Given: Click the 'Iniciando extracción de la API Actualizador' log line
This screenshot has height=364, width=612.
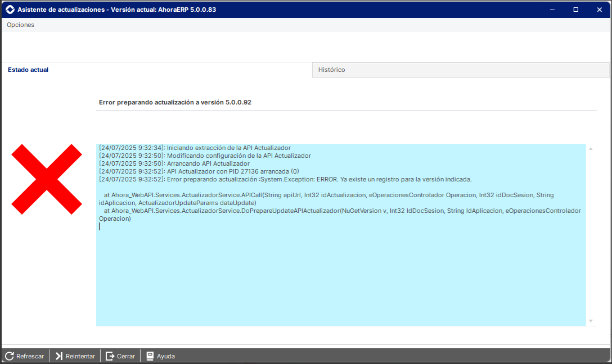Looking at the screenshot, I should [x=195, y=148].
